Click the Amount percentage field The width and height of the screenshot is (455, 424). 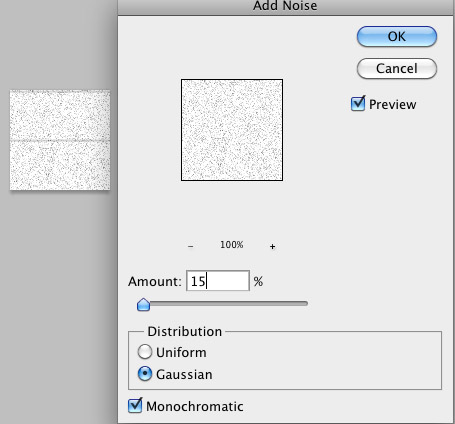tap(218, 281)
